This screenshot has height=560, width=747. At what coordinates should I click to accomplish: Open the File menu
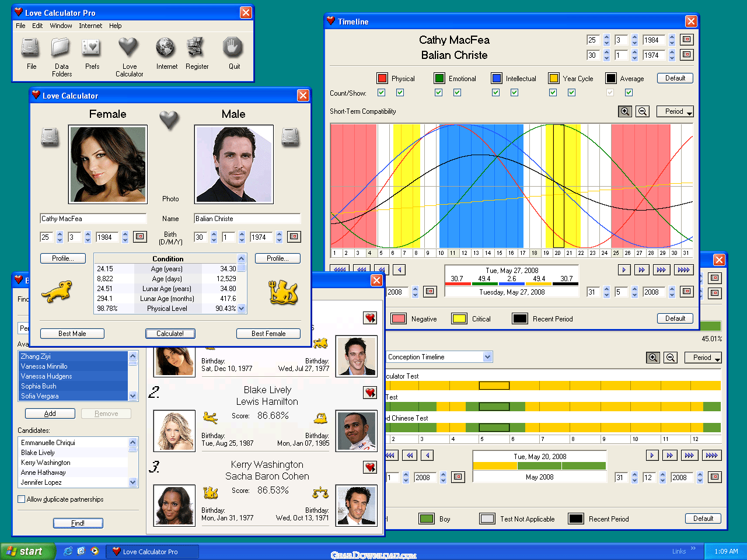click(20, 26)
